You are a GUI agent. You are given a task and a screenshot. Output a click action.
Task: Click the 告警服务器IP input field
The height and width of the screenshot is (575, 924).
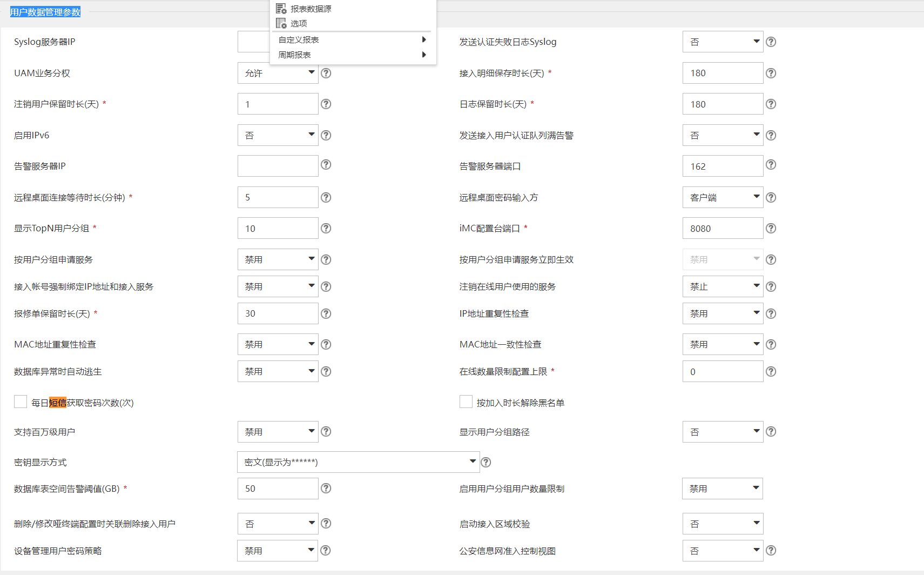click(278, 166)
